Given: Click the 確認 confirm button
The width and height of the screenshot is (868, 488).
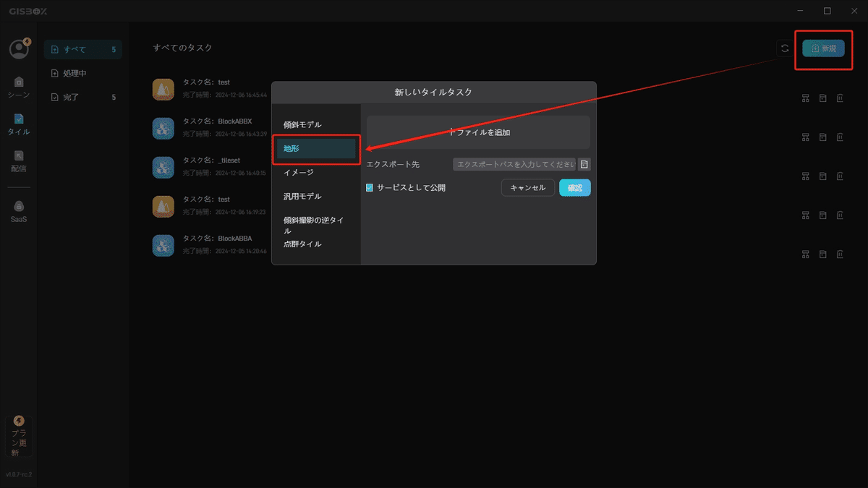Looking at the screenshot, I should click(575, 187).
